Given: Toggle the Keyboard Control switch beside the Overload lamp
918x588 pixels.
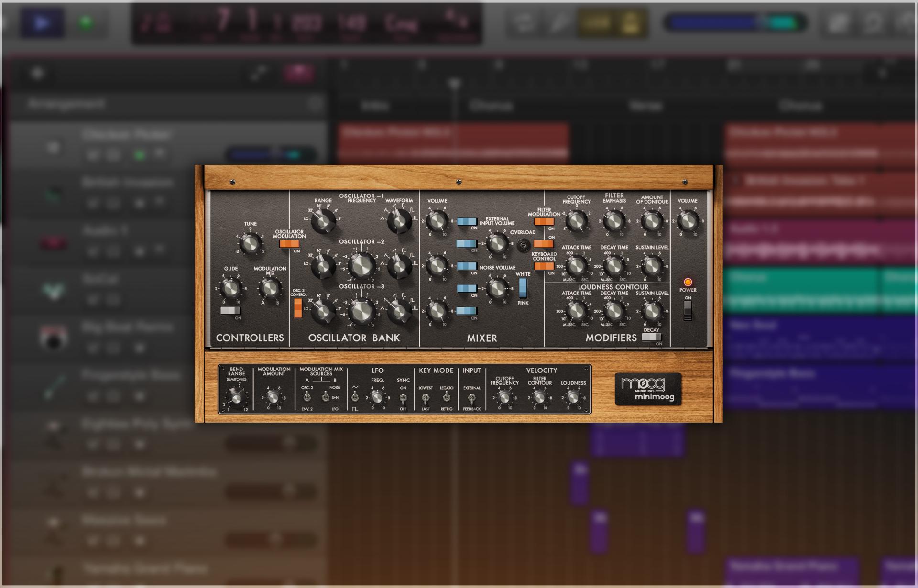Looking at the screenshot, I should click(x=543, y=244).
